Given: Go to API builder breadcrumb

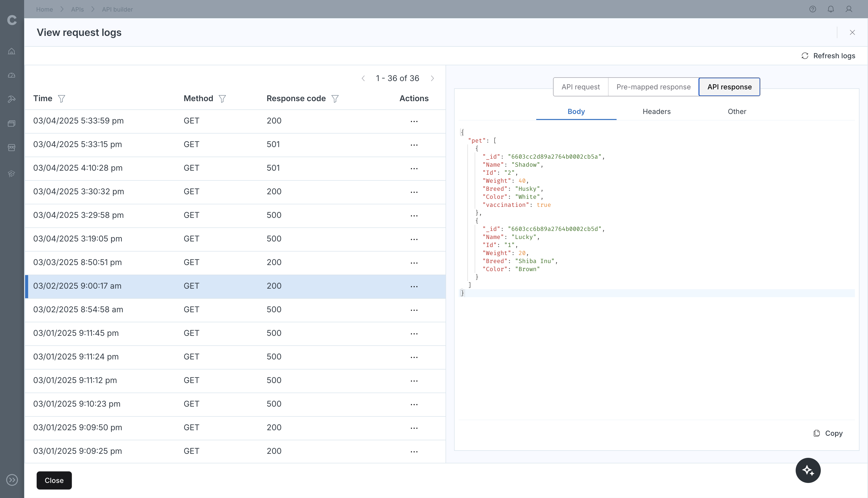Looking at the screenshot, I should pyautogui.click(x=117, y=9).
